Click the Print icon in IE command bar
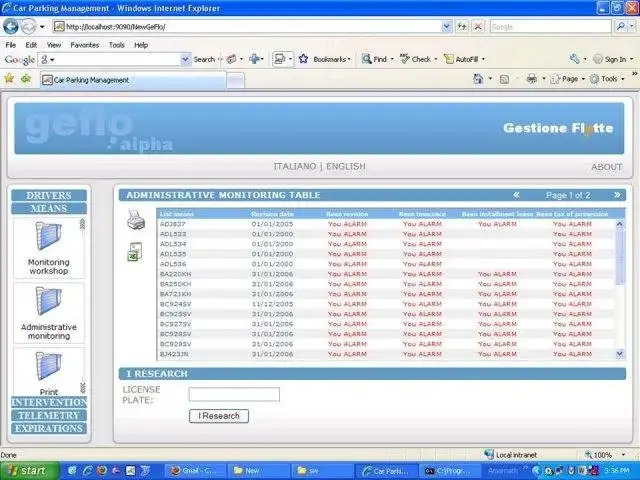Screen dimensions: 640x480 (531, 79)
